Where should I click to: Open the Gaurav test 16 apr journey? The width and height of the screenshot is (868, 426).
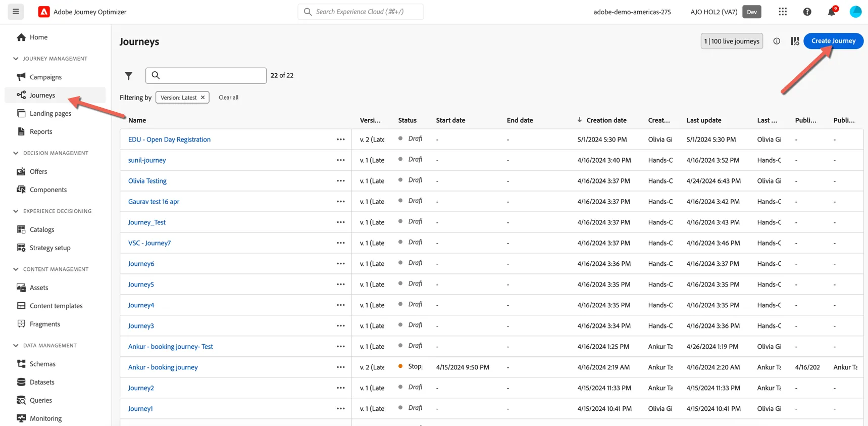(154, 202)
